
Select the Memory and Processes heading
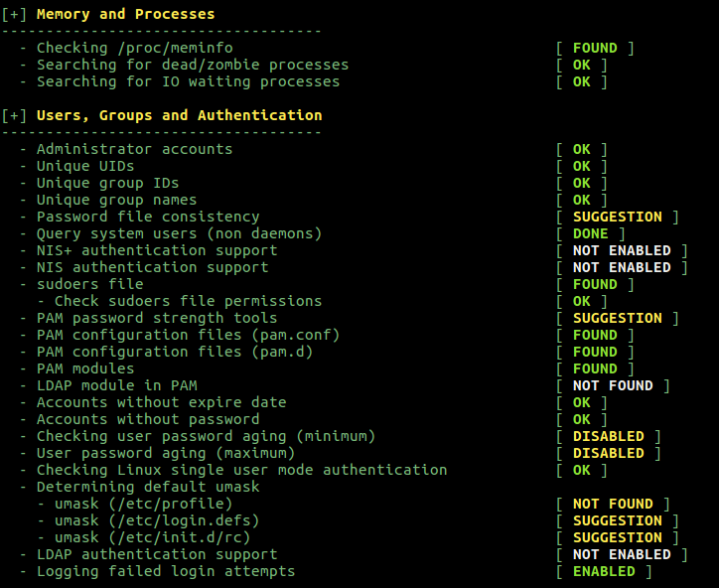pos(126,14)
